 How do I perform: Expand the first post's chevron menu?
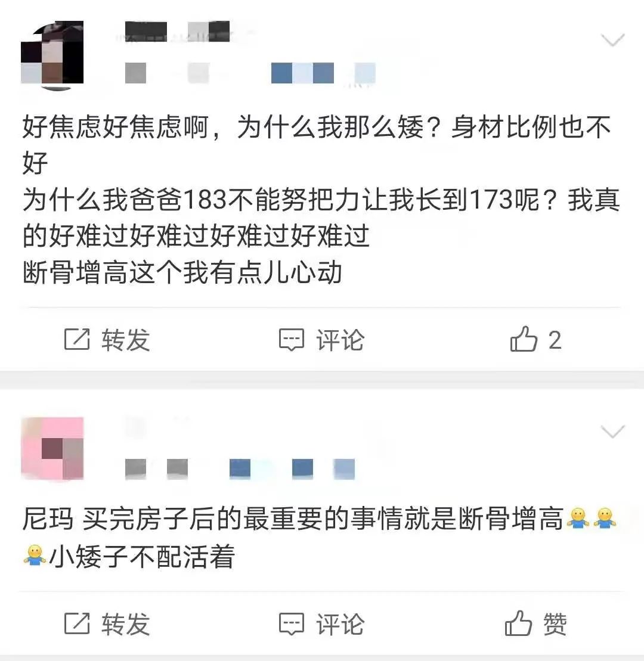point(612,40)
